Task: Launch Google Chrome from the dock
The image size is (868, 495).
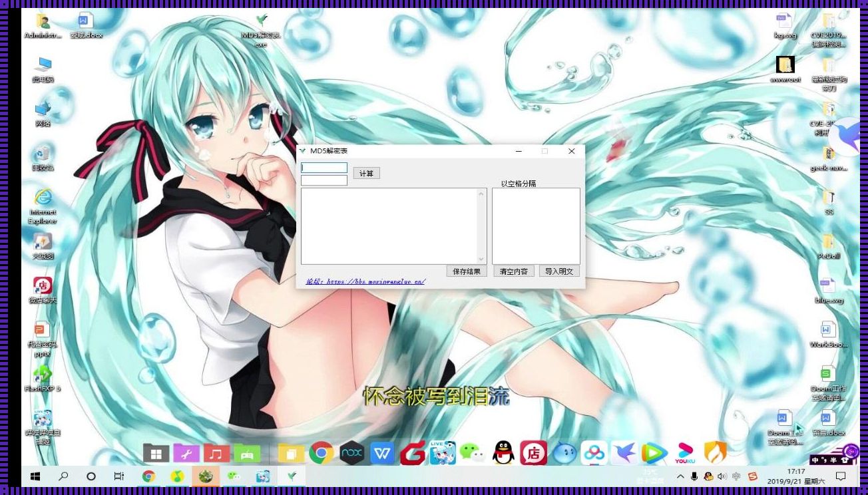Action: (322, 453)
